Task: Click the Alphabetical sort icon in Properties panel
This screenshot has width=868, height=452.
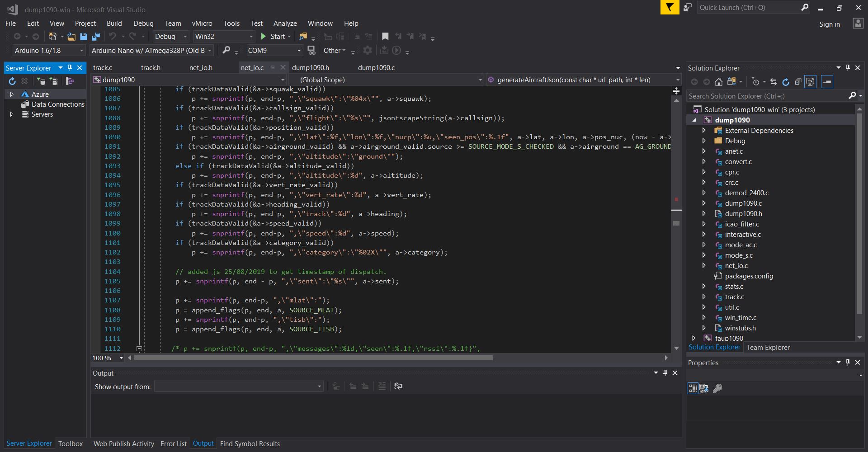Action: [704, 388]
